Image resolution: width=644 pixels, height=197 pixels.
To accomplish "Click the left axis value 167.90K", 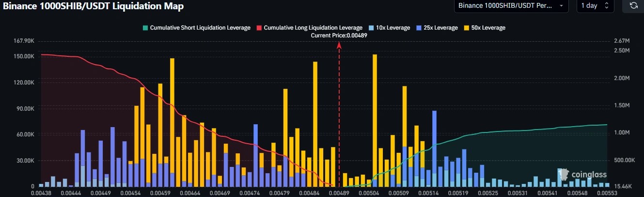I will coord(24,41).
